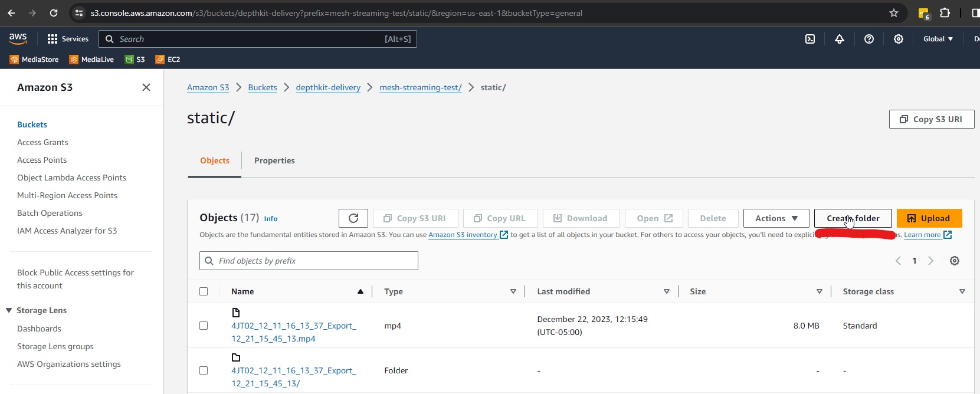The height and width of the screenshot is (394, 980).
Task: Open the 4JT02 Export folder link
Action: click(294, 377)
